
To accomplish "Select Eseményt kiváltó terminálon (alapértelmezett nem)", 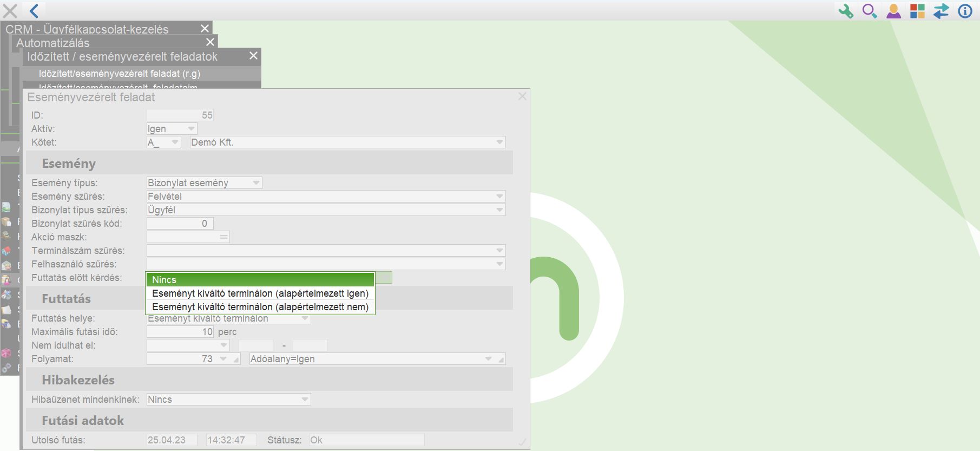I will click(x=260, y=307).
